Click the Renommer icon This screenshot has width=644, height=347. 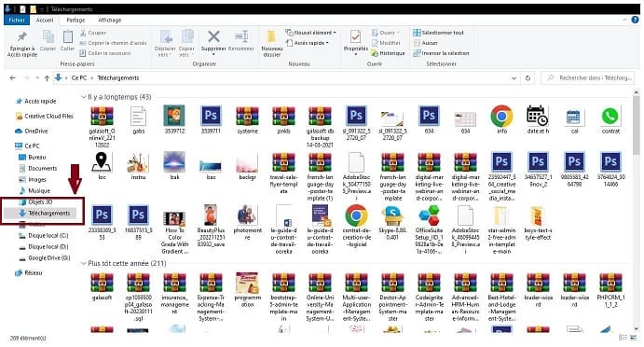[241, 36]
